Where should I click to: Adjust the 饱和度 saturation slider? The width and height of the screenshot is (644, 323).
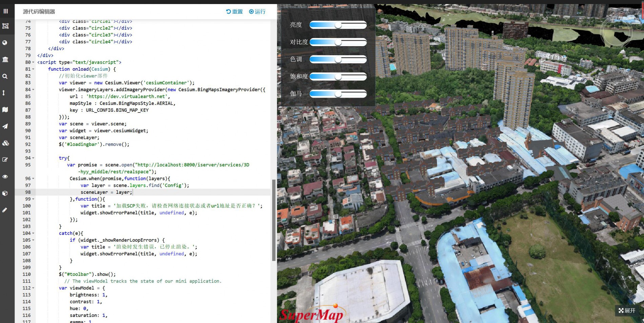pyautogui.click(x=338, y=77)
